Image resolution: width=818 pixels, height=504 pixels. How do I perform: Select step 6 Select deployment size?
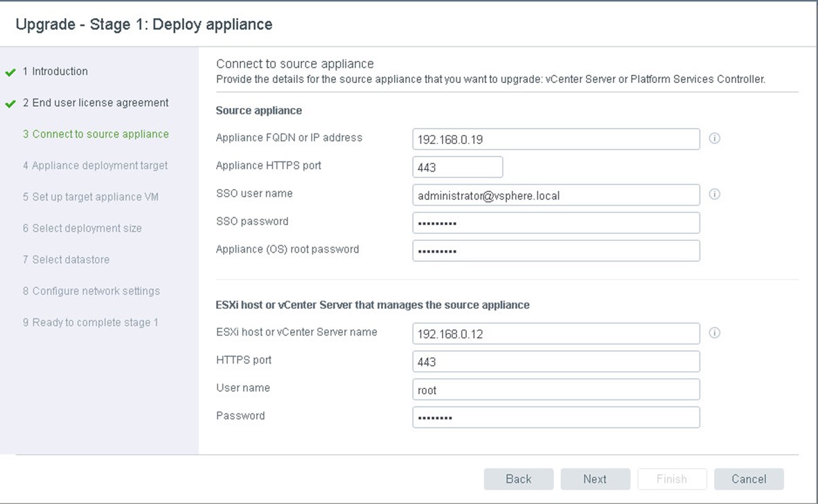pos(82,228)
